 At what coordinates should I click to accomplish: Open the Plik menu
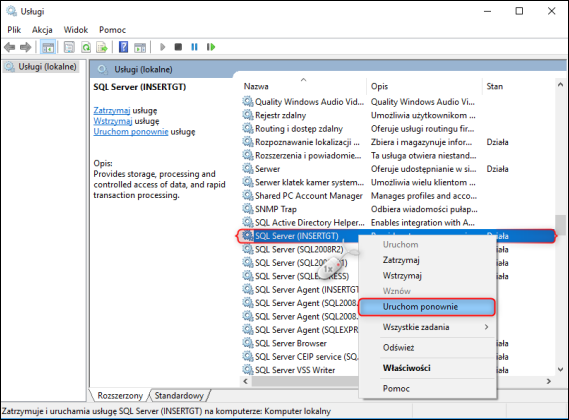(x=14, y=30)
